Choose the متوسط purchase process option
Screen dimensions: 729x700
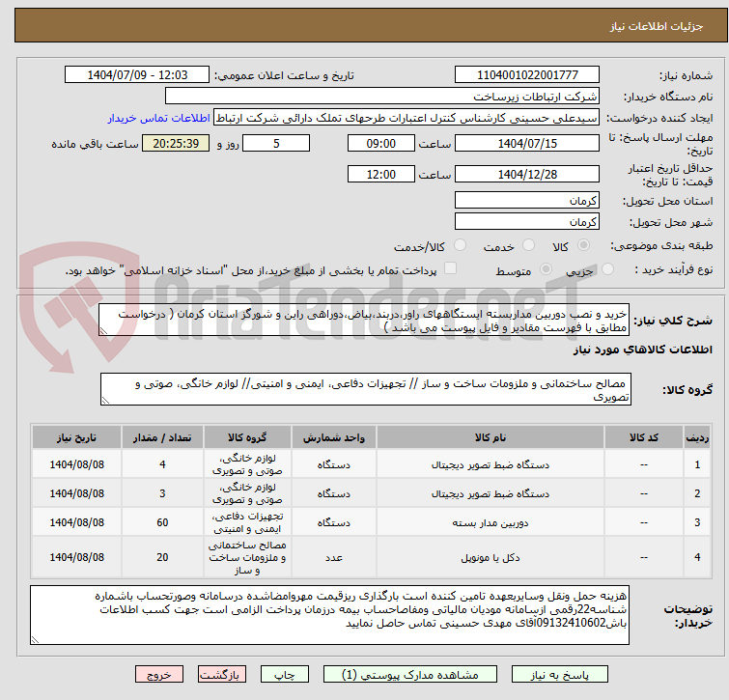pyautogui.click(x=546, y=269)
